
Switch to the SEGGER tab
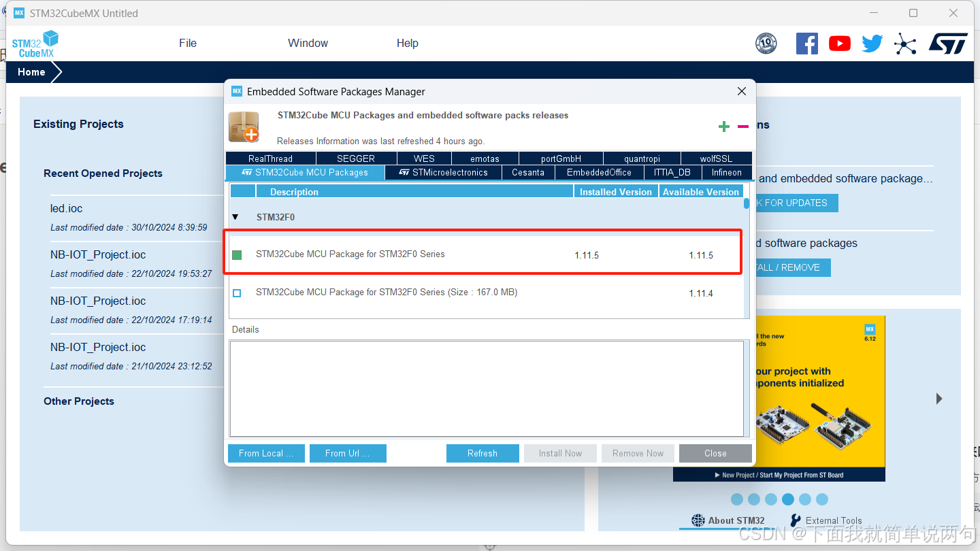point(356,158)
